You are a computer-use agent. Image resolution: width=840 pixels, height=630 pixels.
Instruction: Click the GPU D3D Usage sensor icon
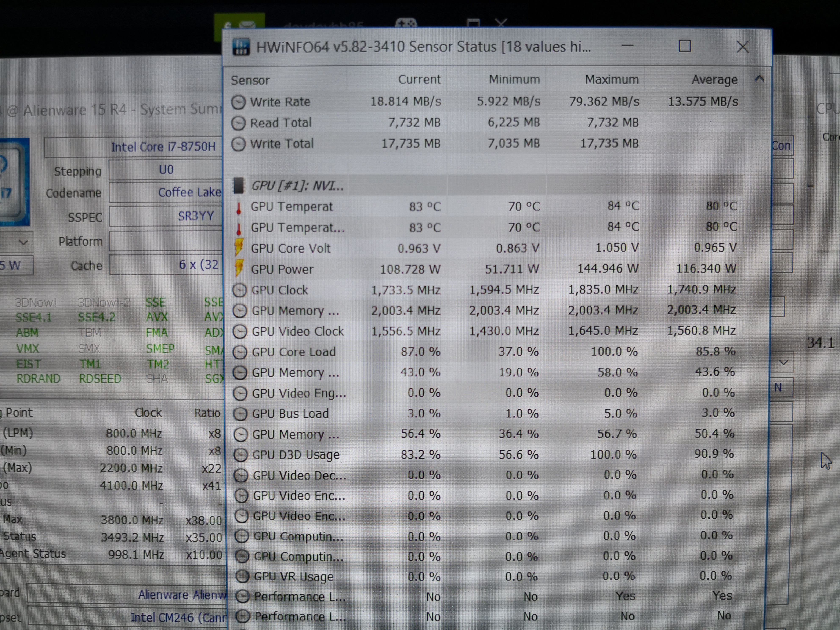(x=241, y=455)
